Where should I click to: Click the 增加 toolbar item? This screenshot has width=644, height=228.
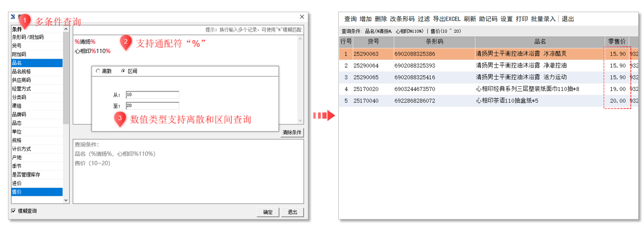pyautogui.click(x=366, y=19)
